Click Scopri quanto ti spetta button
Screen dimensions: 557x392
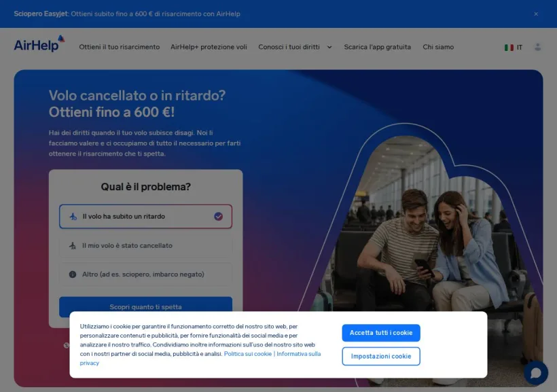(145, 306)
